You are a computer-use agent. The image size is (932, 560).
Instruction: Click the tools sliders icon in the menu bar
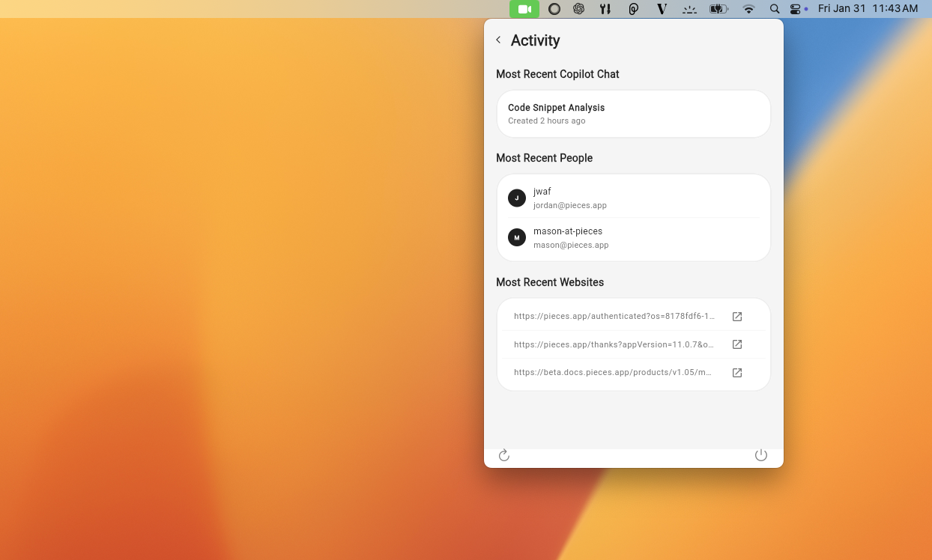[605, 9]
